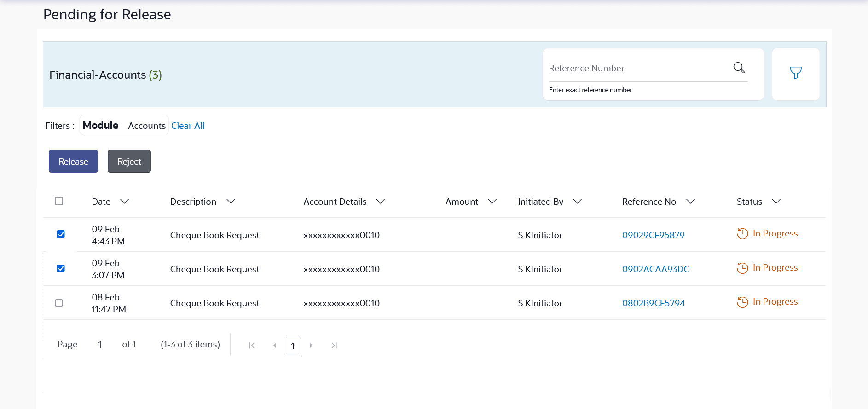The height and width of the screenshot is (409, 868).
Task: Click the Financial-Accounts (3) heading
Action: click(105, 75)
